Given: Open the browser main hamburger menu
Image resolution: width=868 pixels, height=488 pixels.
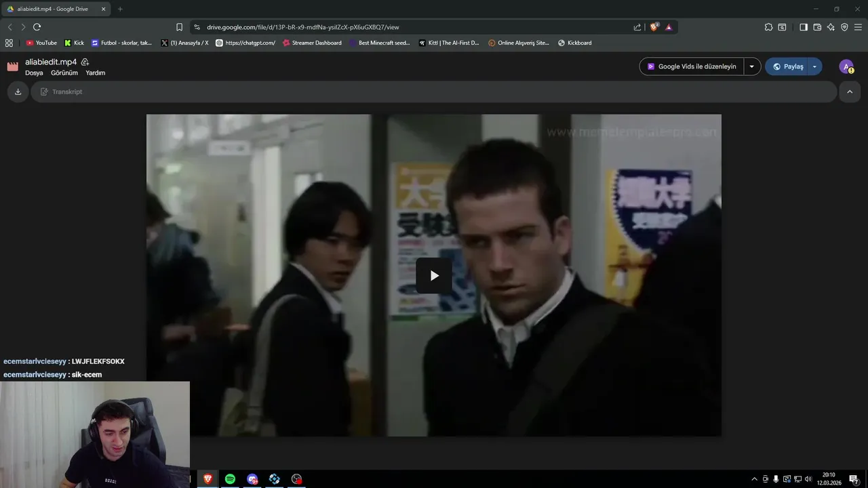Looking at the screenshot, I should [x=858, y=27].
